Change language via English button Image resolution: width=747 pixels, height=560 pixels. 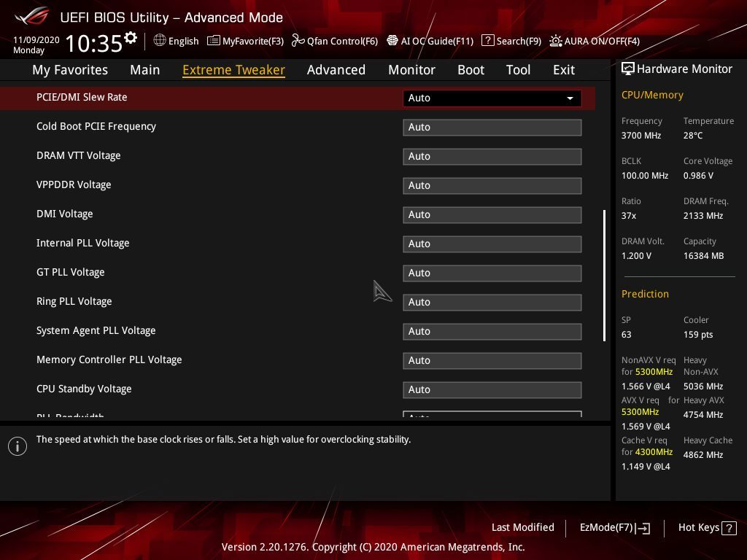(176, 41)
